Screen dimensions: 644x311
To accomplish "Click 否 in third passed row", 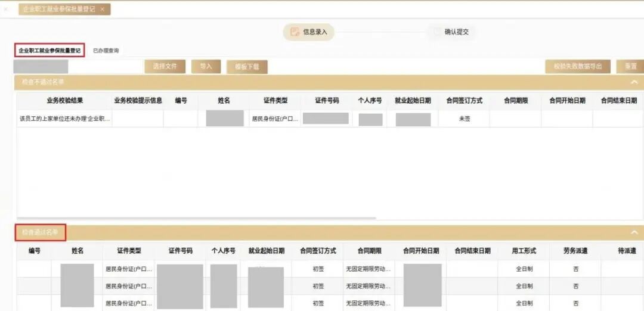I will [x=576, y=304].
